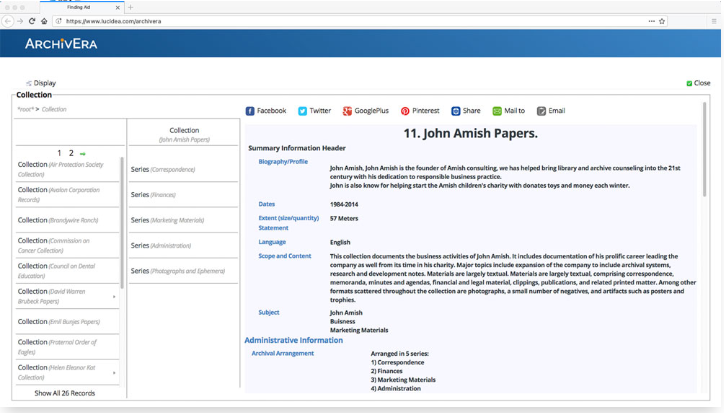Click the Pinterest share icon
Screen dimensions: 724x413
click(x=405, y=111)
